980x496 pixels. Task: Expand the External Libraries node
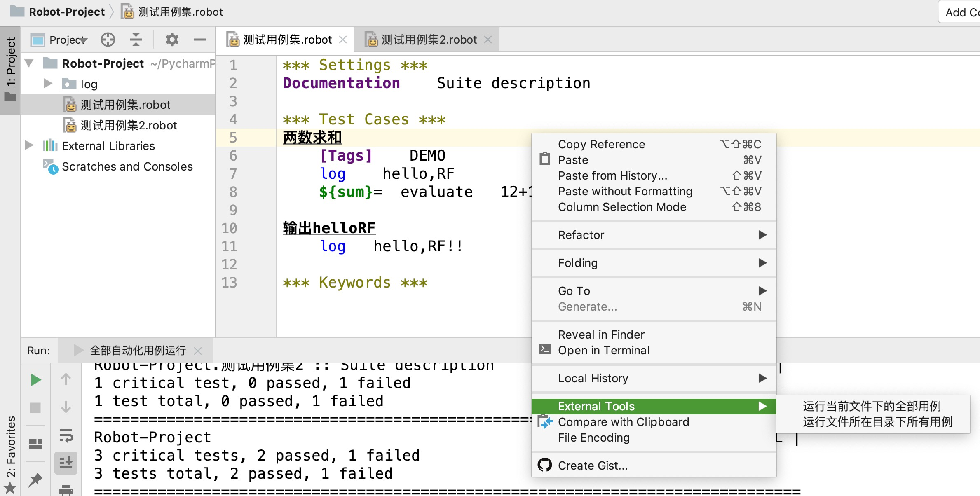[x=29, y=145]
